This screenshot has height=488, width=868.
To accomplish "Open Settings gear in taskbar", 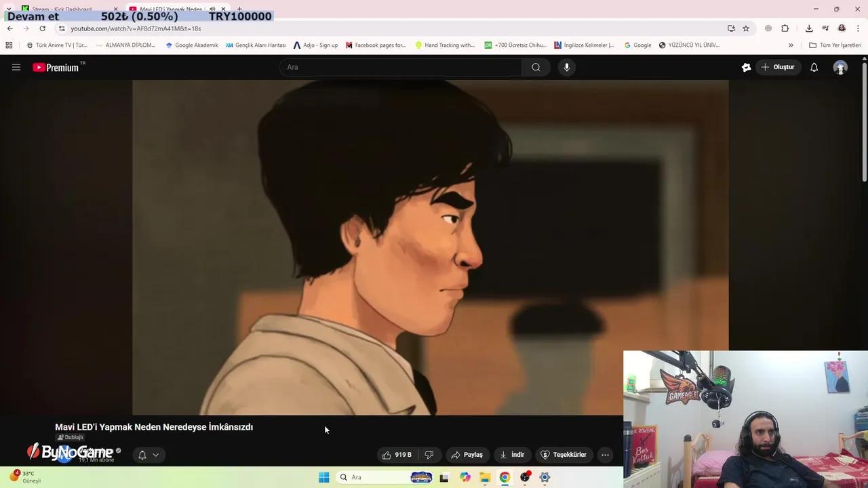I will [545, 477].
